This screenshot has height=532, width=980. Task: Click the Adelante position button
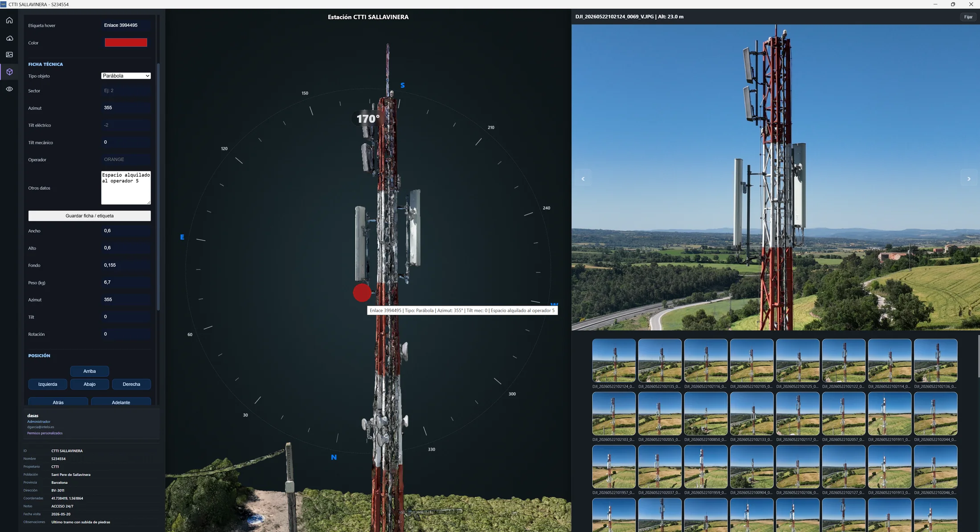click(121, 402)
